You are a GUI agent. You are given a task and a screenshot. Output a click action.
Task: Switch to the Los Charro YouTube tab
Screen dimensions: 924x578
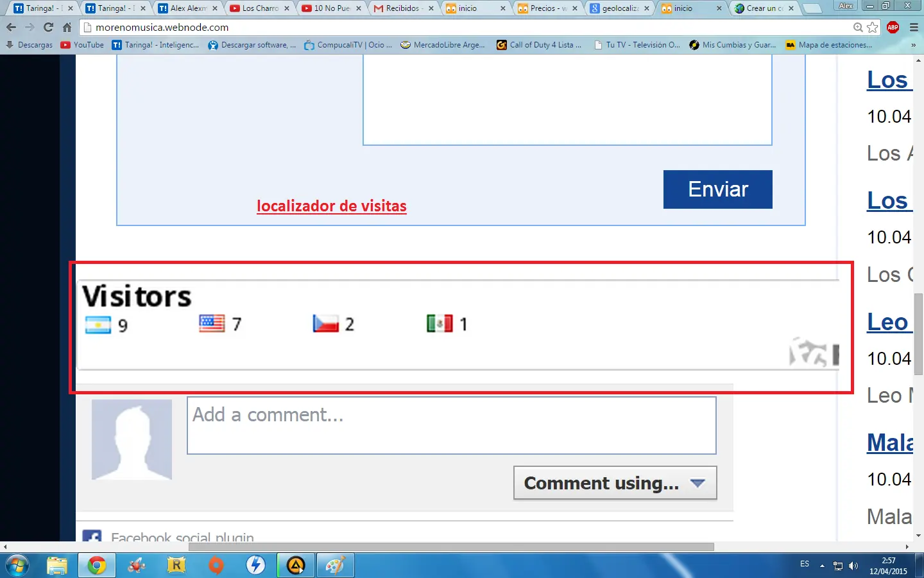click(x=260, y=8)
